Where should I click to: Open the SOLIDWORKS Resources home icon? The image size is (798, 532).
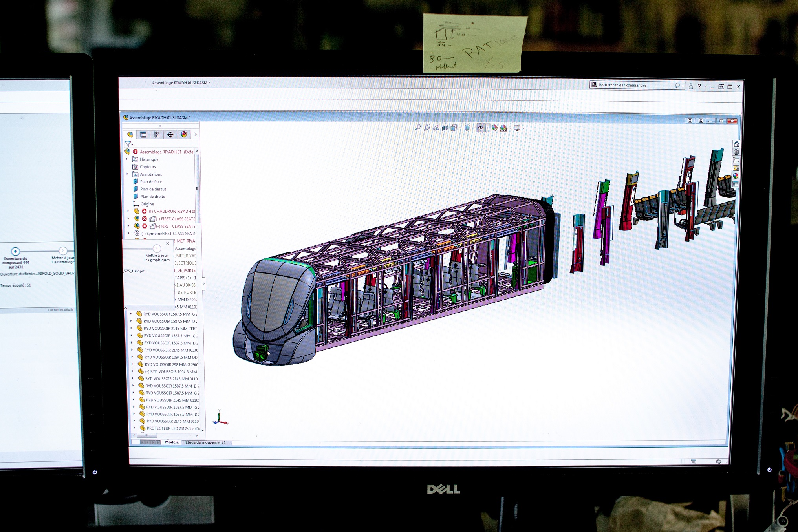point(737,144)
